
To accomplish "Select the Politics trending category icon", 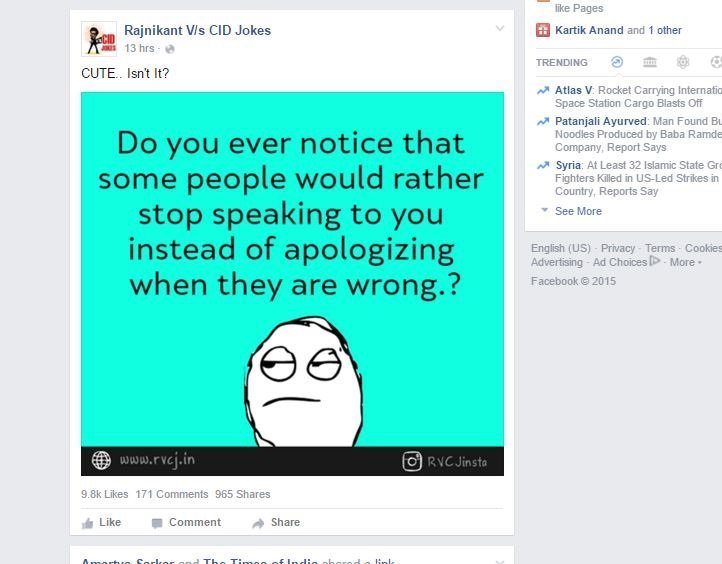I will 650,62.
